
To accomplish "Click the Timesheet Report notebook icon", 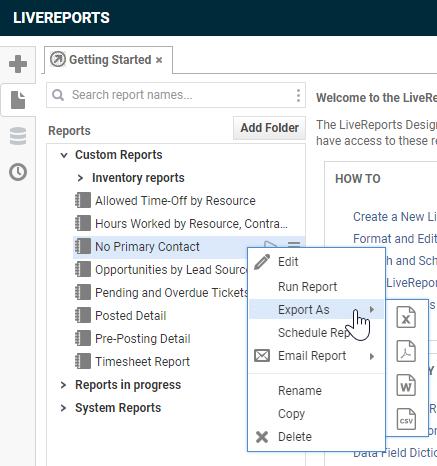I will [x=83, y=361].
